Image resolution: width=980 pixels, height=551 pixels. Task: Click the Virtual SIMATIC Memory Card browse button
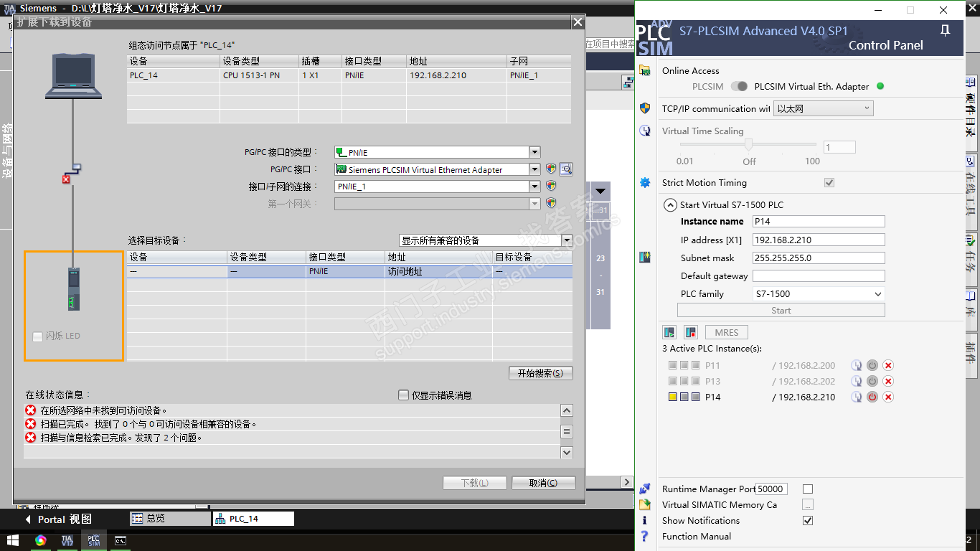click(x=808, y=504)
